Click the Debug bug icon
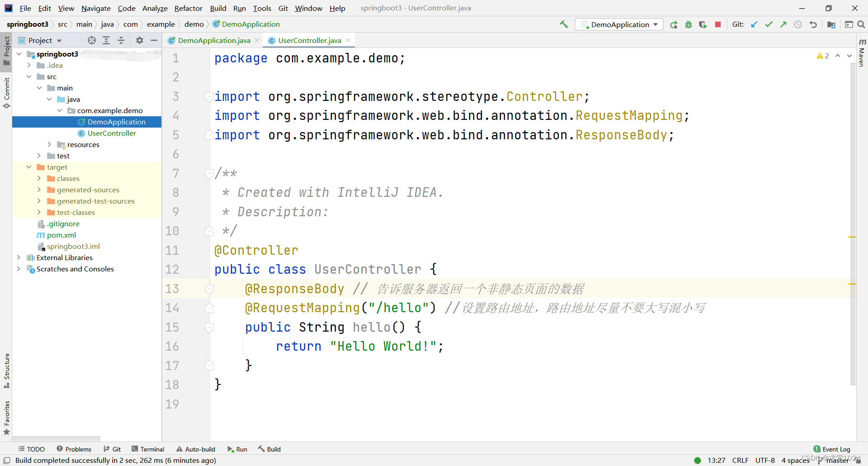The image size is (868, 466). pos(689,24)
